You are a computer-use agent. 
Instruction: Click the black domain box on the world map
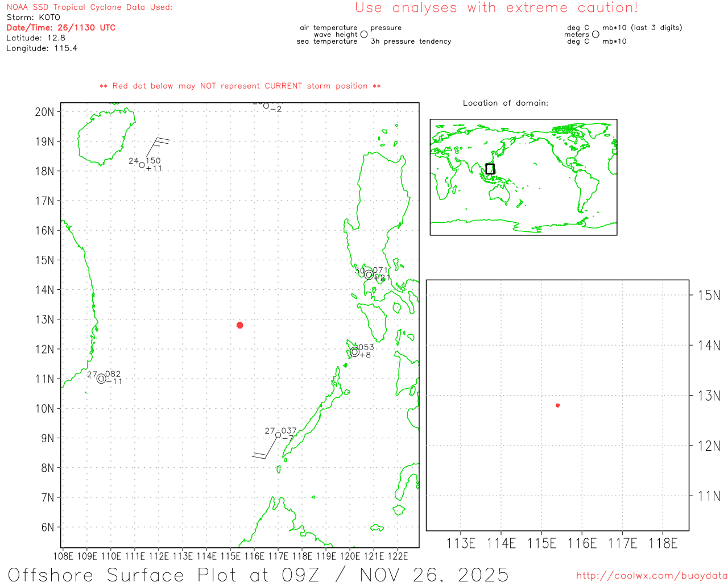[x=490, y=169]
